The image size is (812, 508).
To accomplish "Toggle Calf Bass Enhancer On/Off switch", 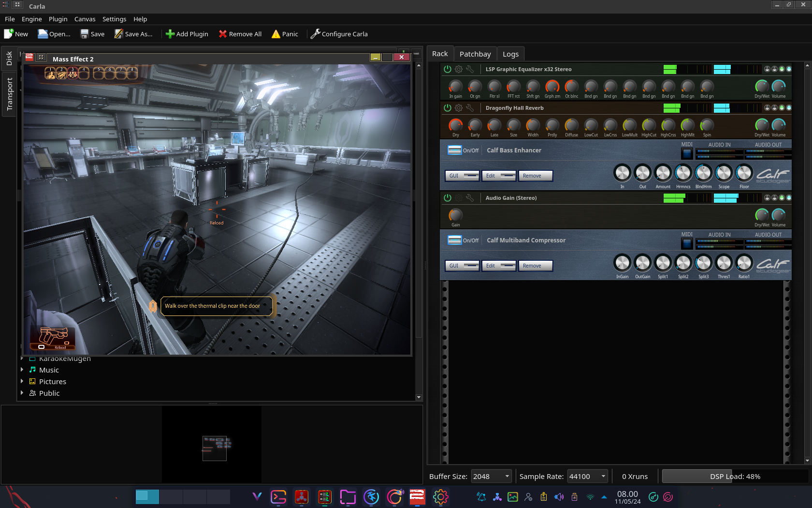I will pos(454,150).
